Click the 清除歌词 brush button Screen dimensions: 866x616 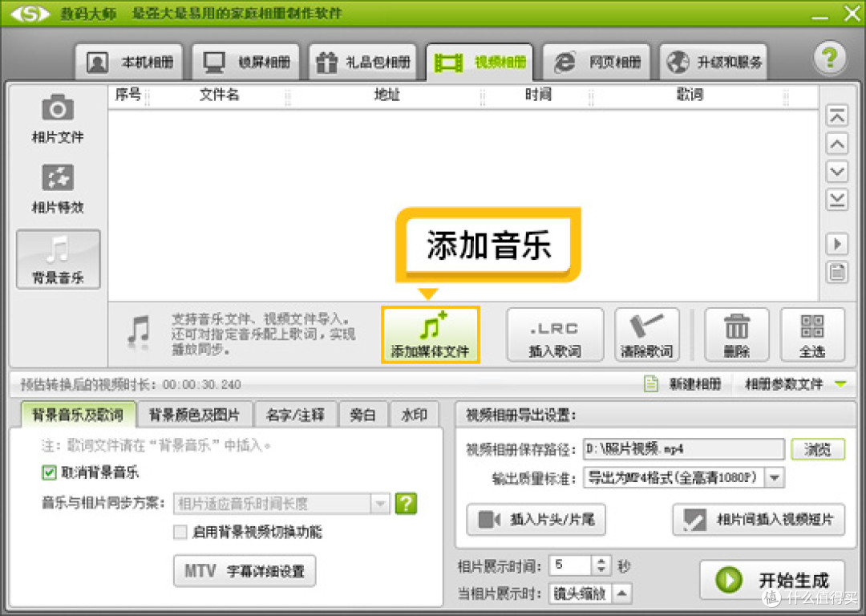click(647, 334)
